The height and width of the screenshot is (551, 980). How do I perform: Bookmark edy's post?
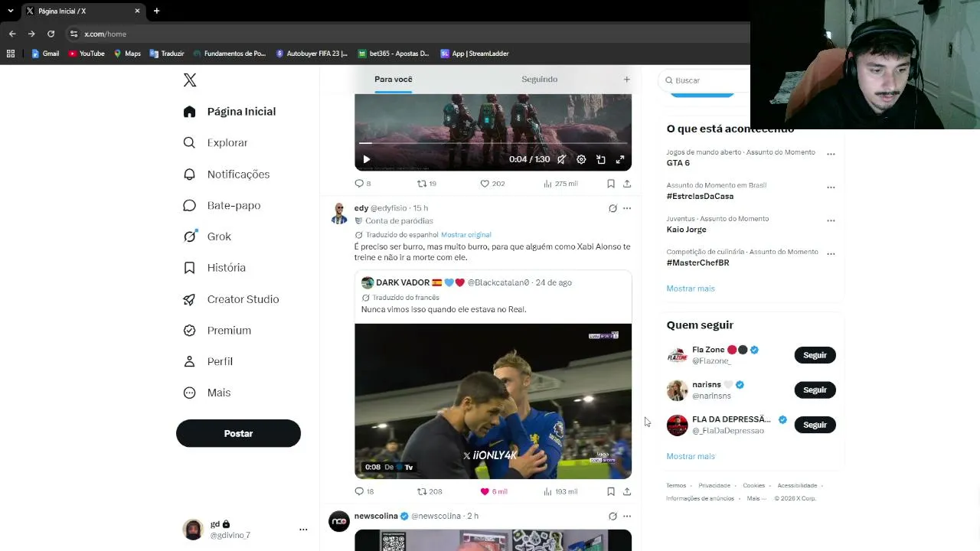pyautogui.click(x=611, y=491)
